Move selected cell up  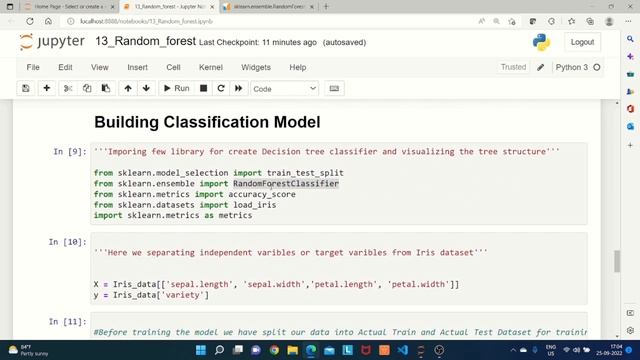click(x=128, y=89)
